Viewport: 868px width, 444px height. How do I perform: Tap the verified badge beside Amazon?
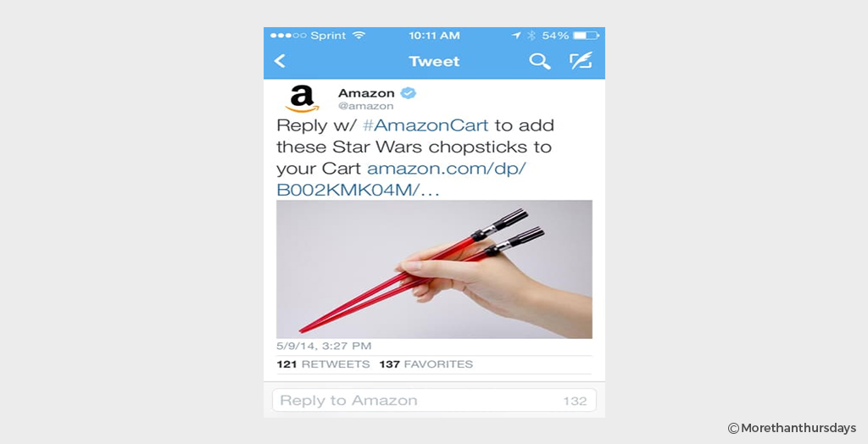(x=409, y=93)
